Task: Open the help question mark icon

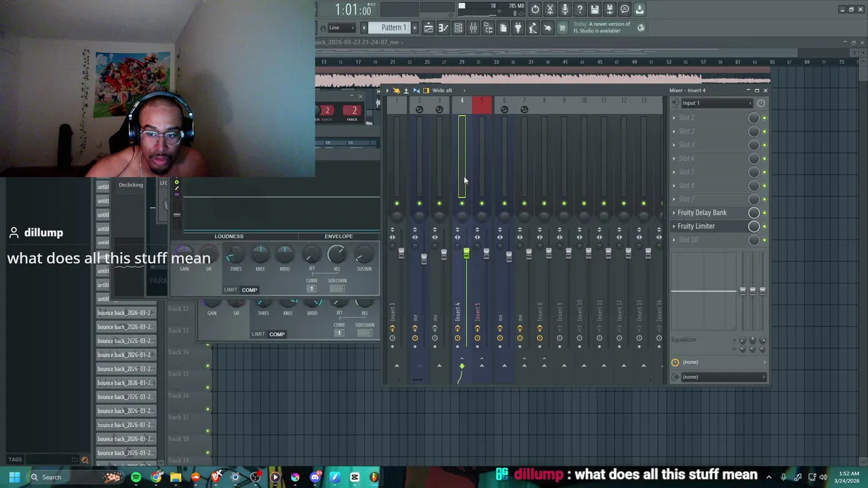Action: tap(580, 9)
